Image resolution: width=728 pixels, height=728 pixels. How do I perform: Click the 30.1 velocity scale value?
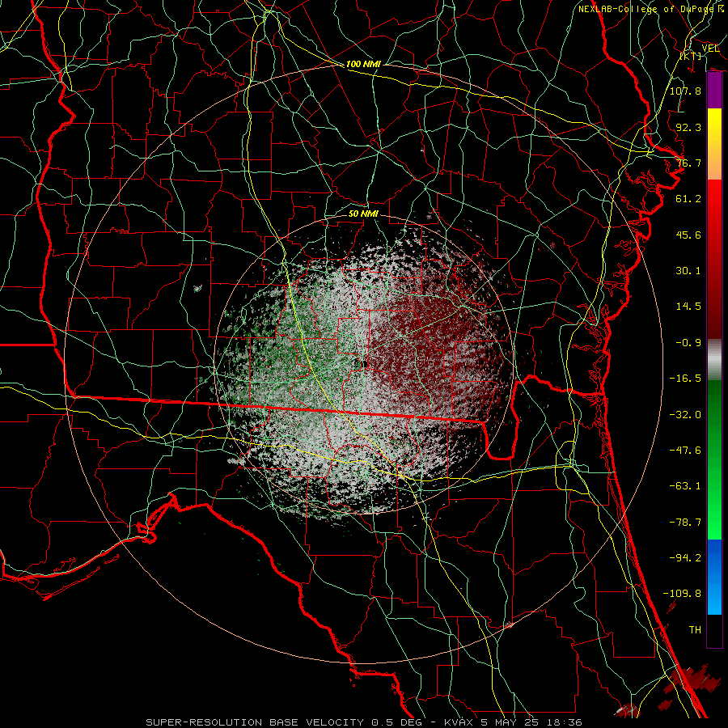pyautogui.click(x=688, y=270)
